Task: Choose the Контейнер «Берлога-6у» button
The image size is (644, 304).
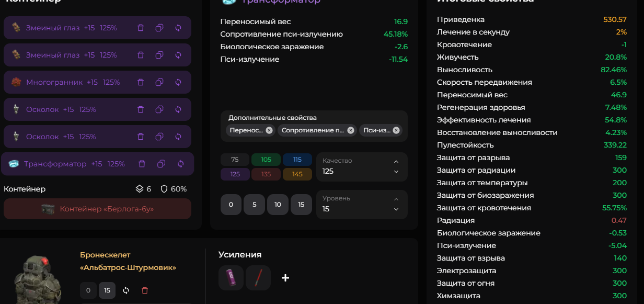Action: pyautogui.click(x=97, y=209)
